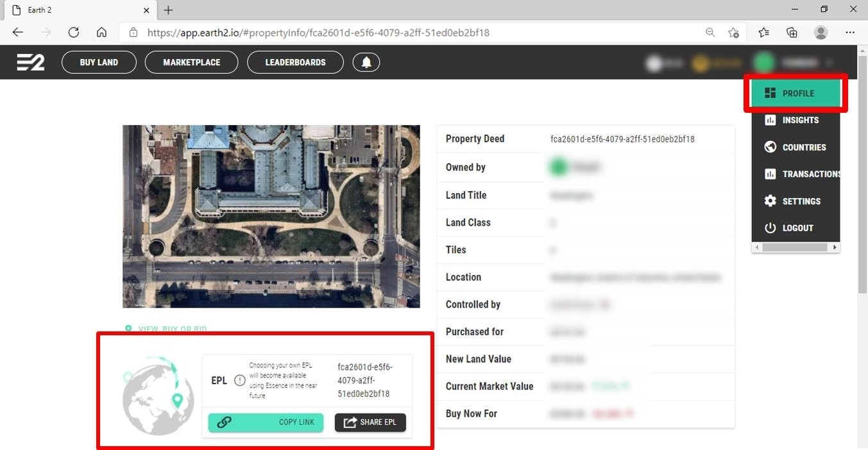The height and width of the screenshot is (450, 868).
Task: Click the Profile dashboard icon
Action: click(x=770, y=93)
